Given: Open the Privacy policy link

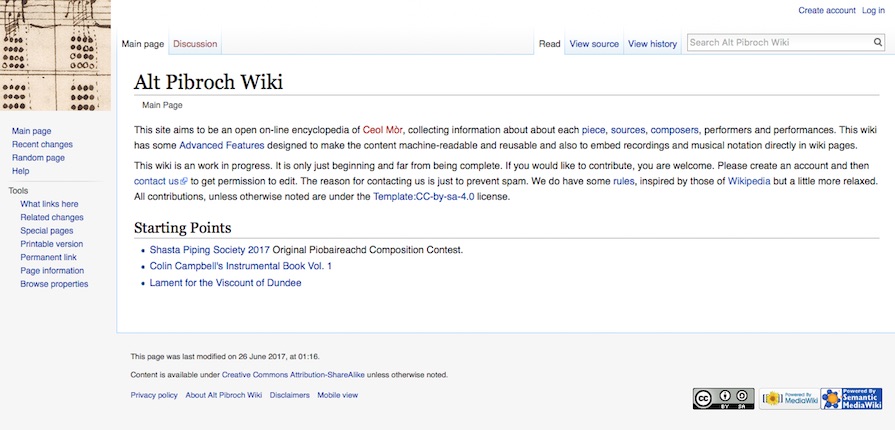Looking at the screenshot, I should click(x=154, y=395).
